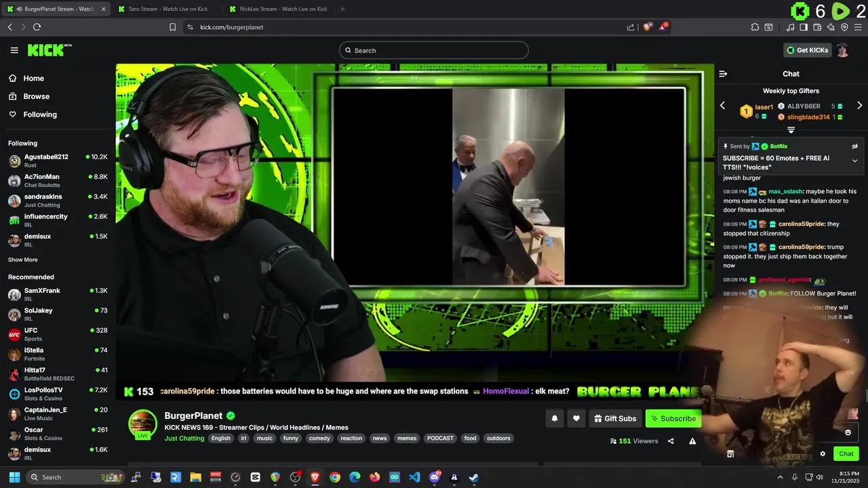This screenshot has width=868, height=488.
Task: Open Steam from taskbar
Action: point(473,477)
